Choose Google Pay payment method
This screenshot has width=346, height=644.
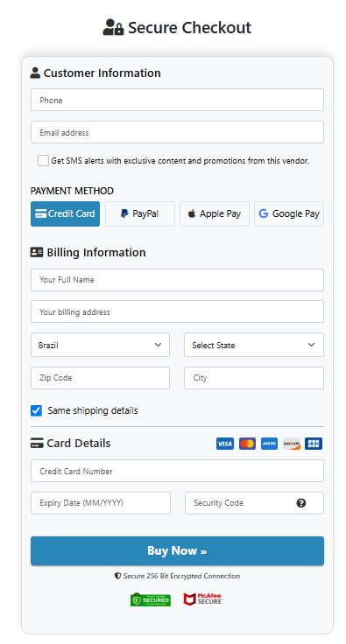point(289,213)
